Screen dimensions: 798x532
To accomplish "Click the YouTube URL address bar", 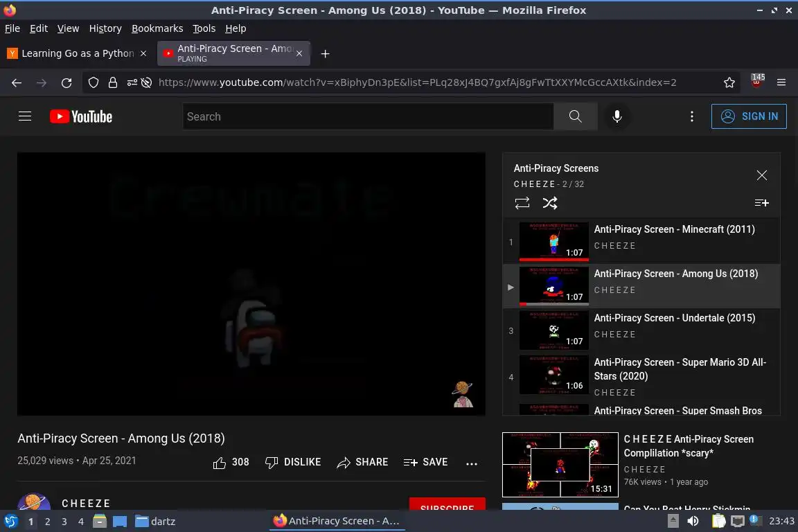I will coord(417,82).
